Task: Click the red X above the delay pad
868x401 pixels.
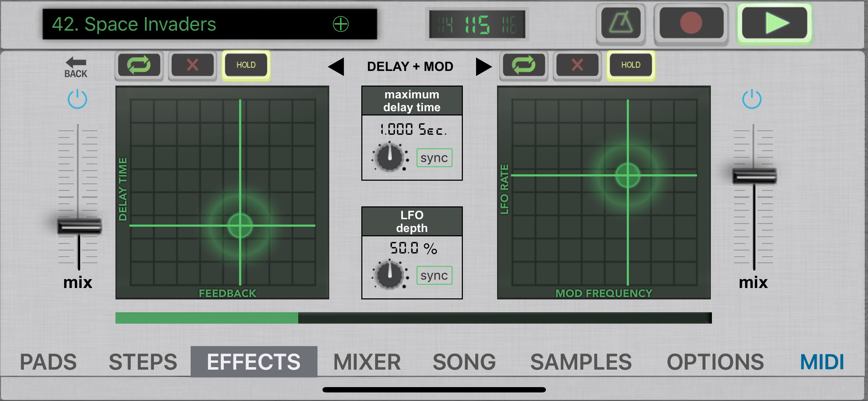Action: [x=192, y=65]
